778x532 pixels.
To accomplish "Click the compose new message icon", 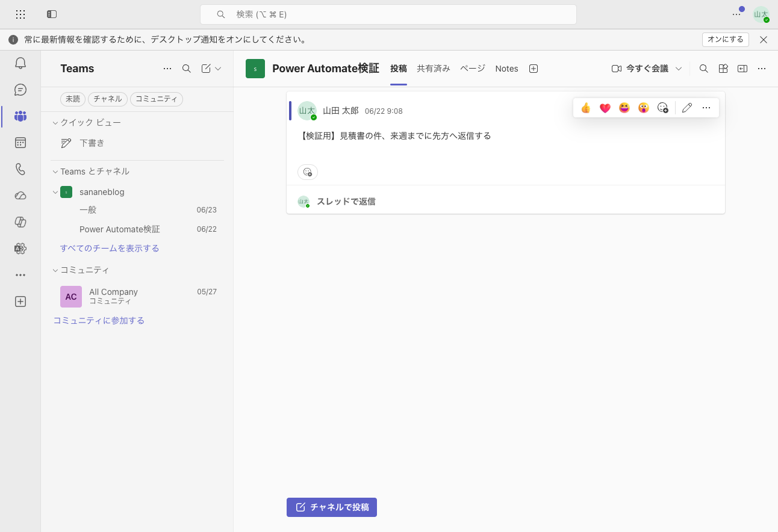I will [x=206, y=69].
